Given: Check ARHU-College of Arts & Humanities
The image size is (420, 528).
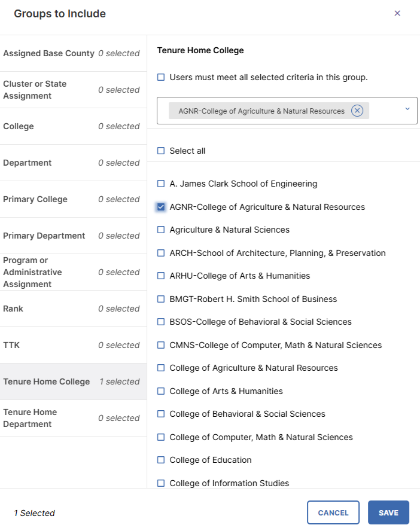Looking at the screenshot, I should tap(160, 275).
